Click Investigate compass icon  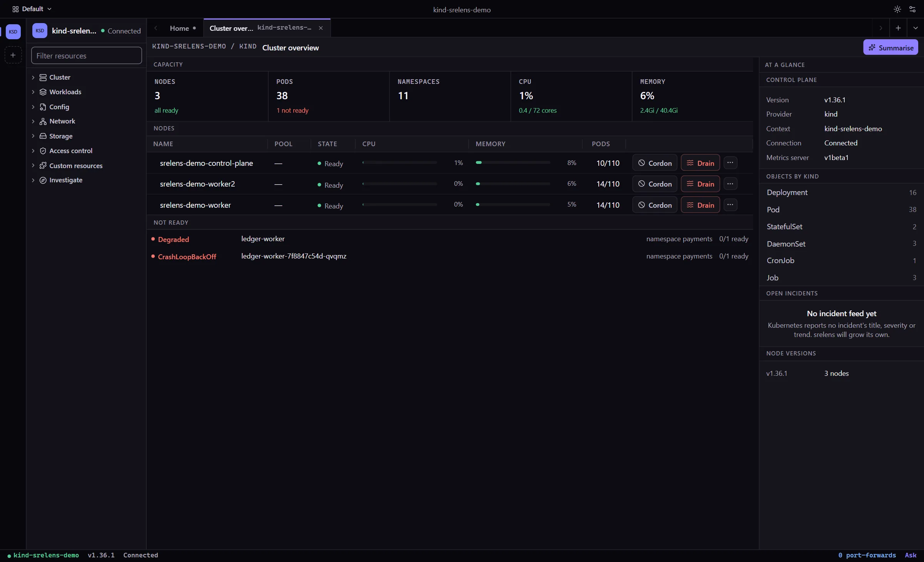coord(43,180)
